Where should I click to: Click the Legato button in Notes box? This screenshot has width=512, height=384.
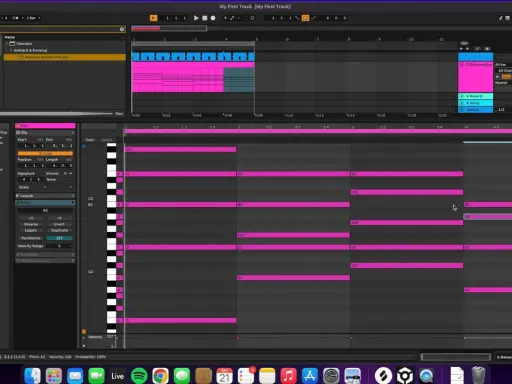pos(31,230)
